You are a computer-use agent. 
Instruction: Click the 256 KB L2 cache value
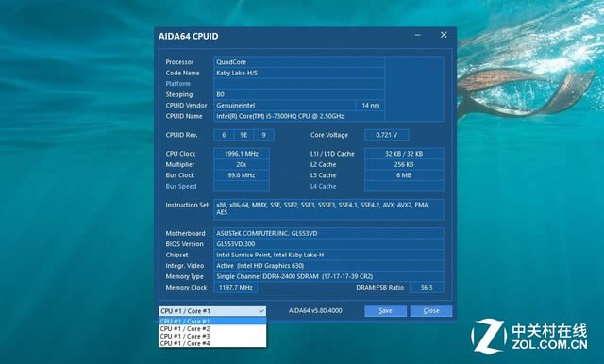pyautogui.click(x=404, y=164)
